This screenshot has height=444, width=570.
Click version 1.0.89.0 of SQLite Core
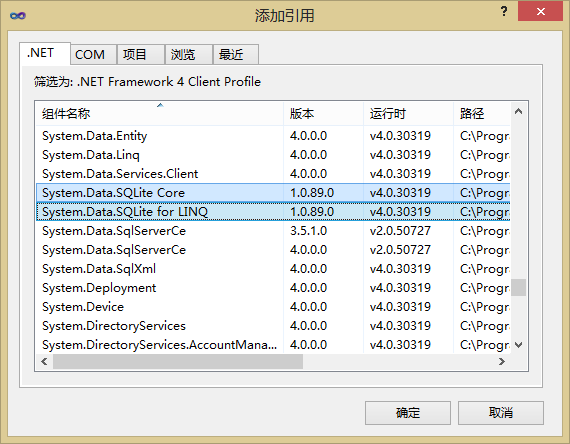click(312, 193)
